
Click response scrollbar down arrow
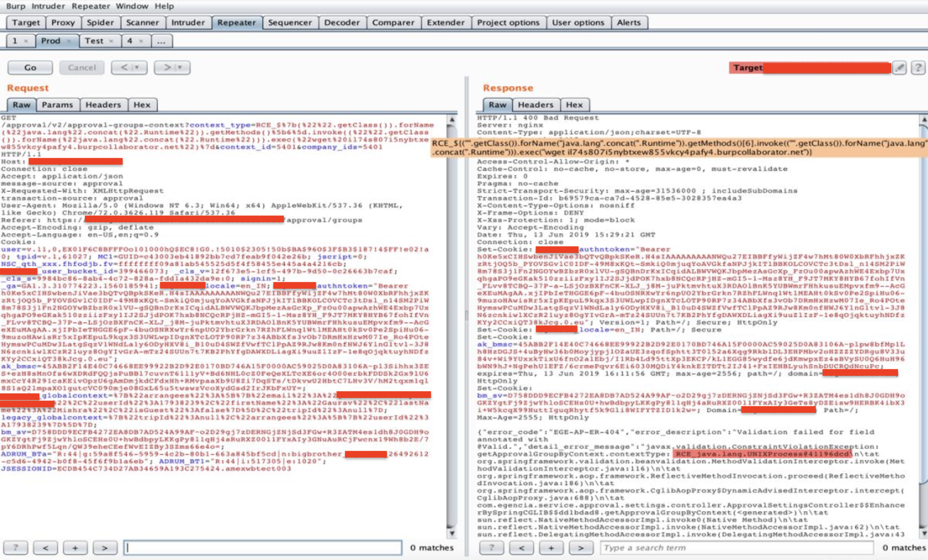click(x=924, y=533)
